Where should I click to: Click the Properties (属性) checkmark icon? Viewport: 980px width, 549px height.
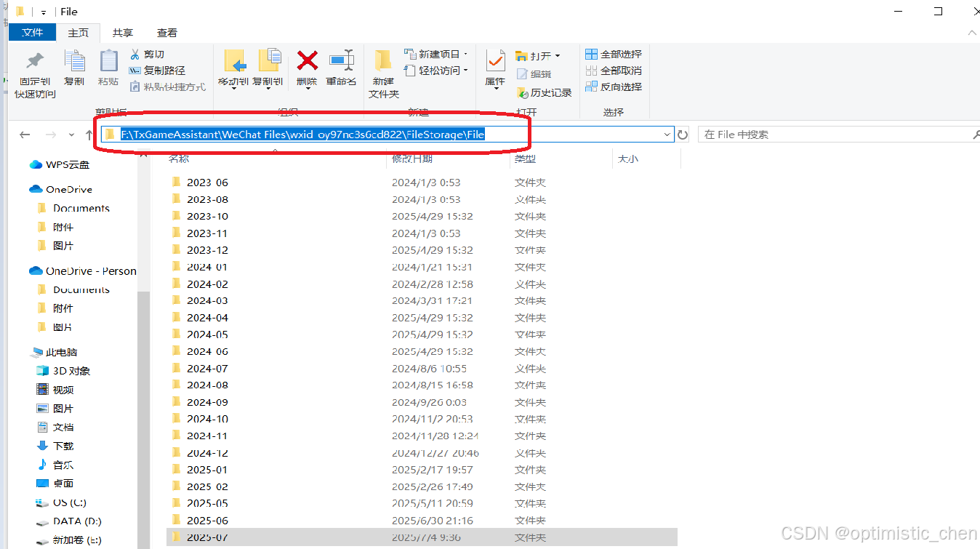click(x=495, y=61)
